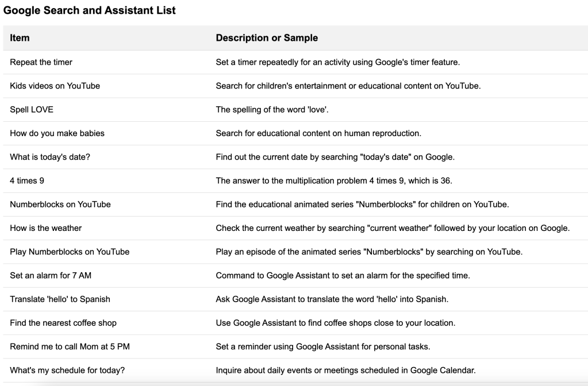Viewport: 588px width, 386px height.
Task: Click 'Kids videos on YouTube' item cell
Action: click(x=55, y=86)
